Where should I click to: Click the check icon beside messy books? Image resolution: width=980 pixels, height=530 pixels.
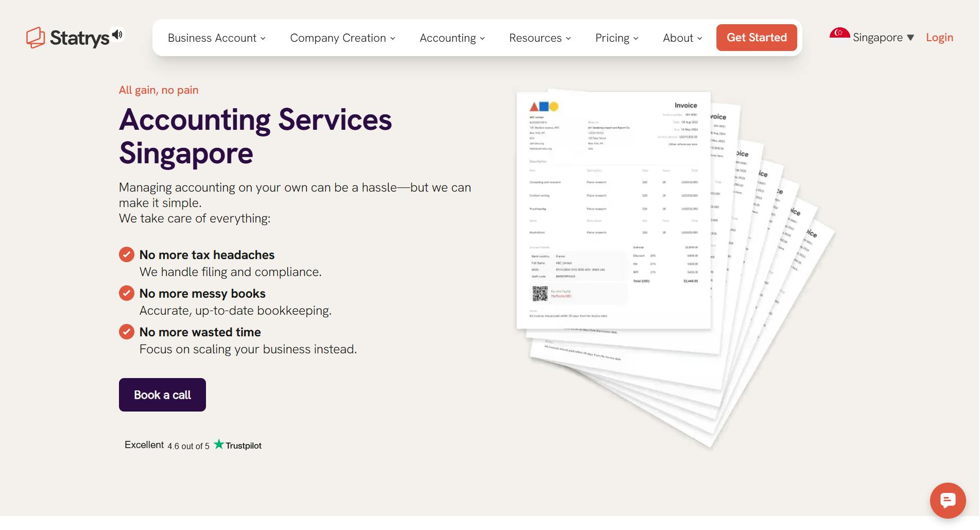click(127, 293)
